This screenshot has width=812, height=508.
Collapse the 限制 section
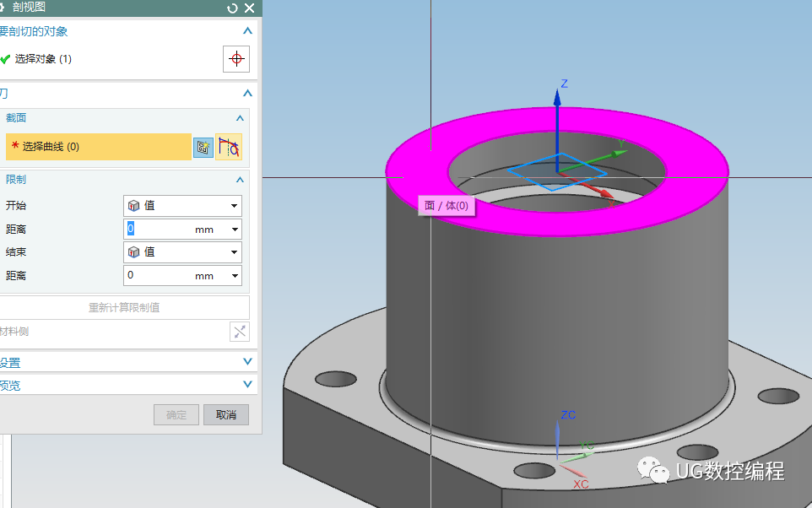240,180
